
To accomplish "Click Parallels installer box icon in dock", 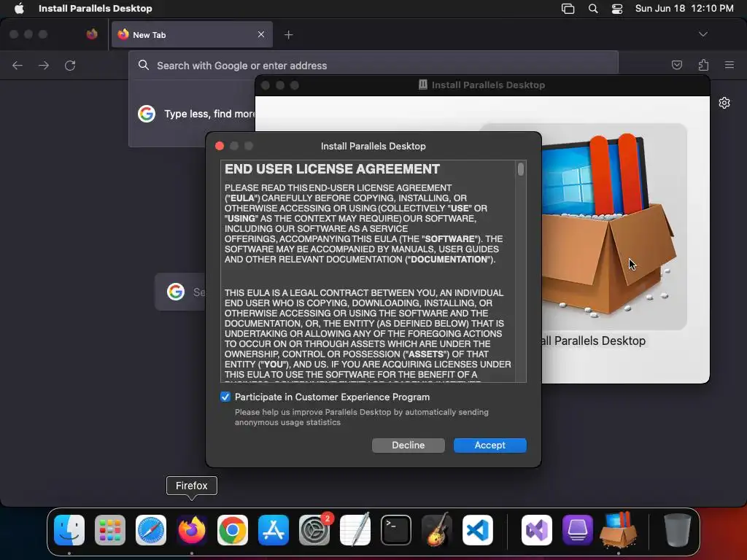I will 619,530.
